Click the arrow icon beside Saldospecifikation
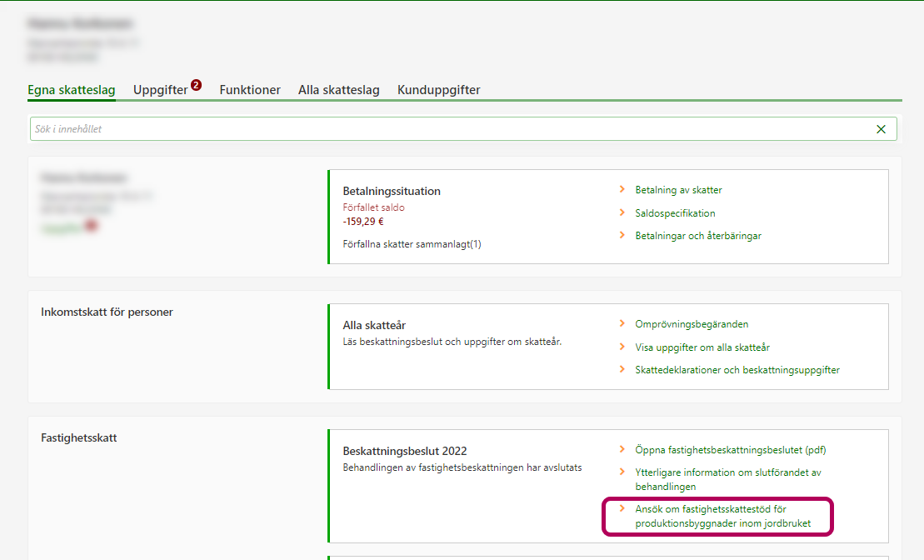 coord(622,212)
